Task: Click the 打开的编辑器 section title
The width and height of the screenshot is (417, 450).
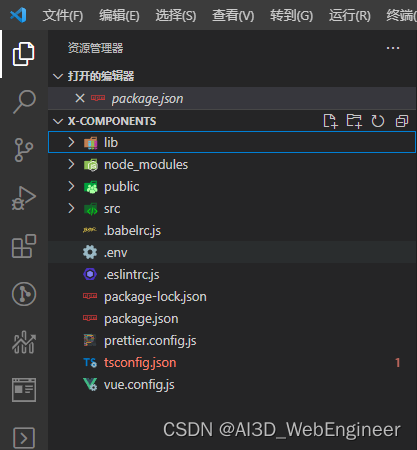Action: [x=101, y=76]
